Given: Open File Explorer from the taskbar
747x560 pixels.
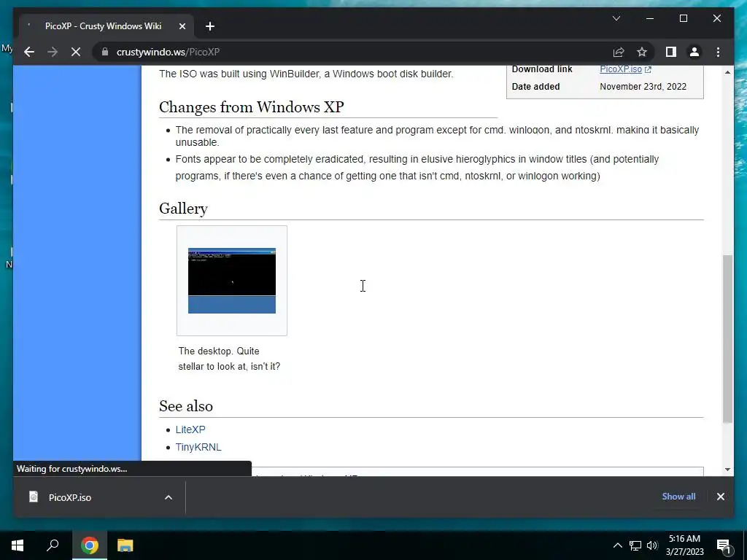Looking at the screenshot, I should (125, 545).
